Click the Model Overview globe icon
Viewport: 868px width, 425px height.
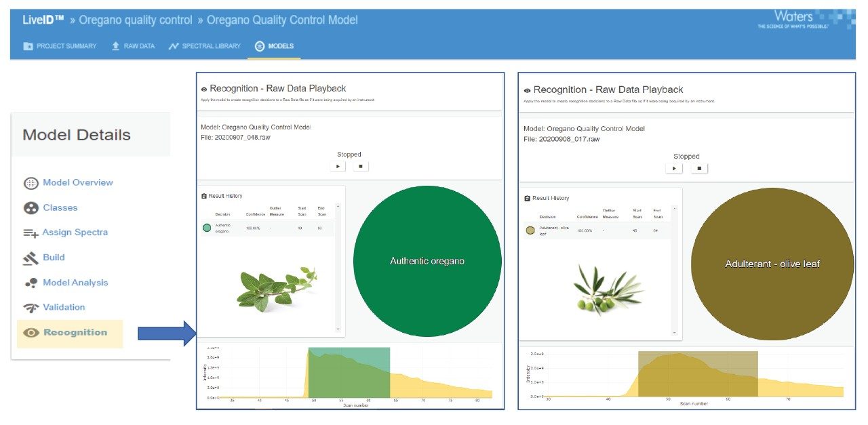coord(31,183)
